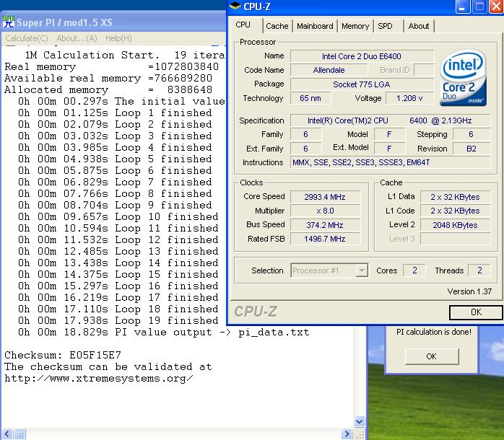Click the Intel Core 2 Duo logo

pyautogui.click(x=463, y=78)
